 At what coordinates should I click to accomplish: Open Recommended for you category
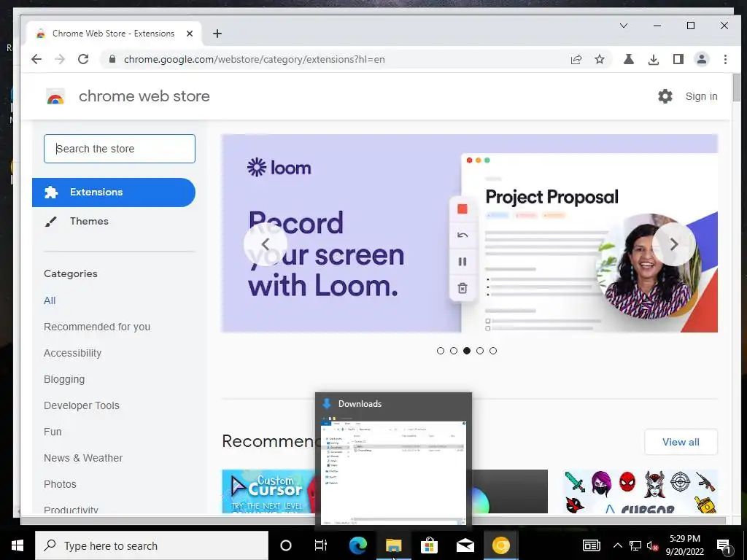tap(97, 327)
